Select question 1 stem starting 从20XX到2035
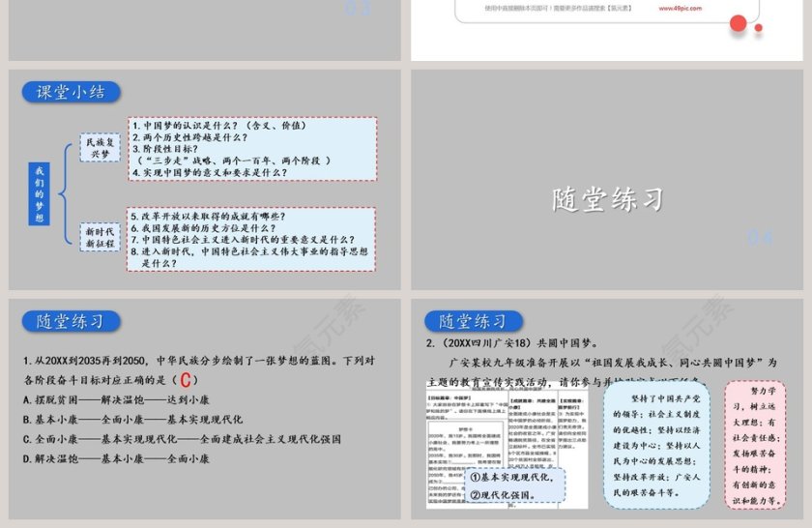The width and height of the screenshot is (812, 528). click(x=199, y=370)
